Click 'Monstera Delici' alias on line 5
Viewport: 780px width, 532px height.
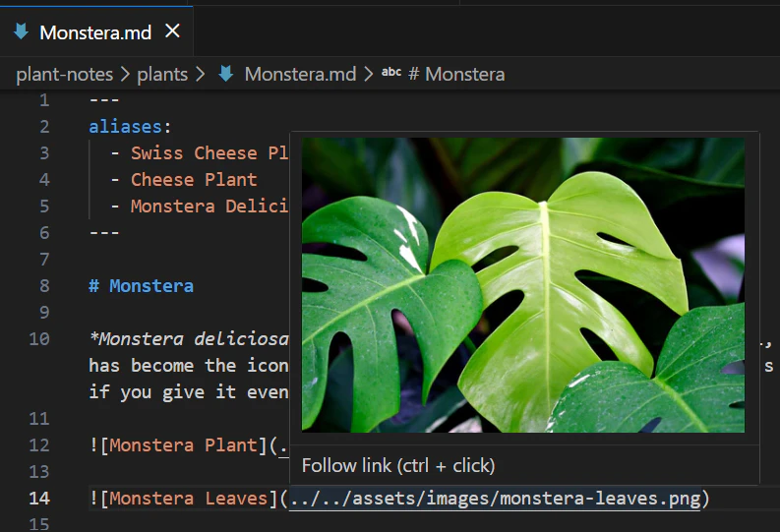210,206
